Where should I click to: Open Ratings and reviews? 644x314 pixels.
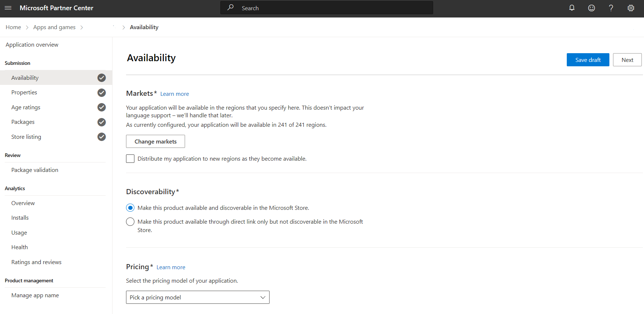[x=36, y=262]
